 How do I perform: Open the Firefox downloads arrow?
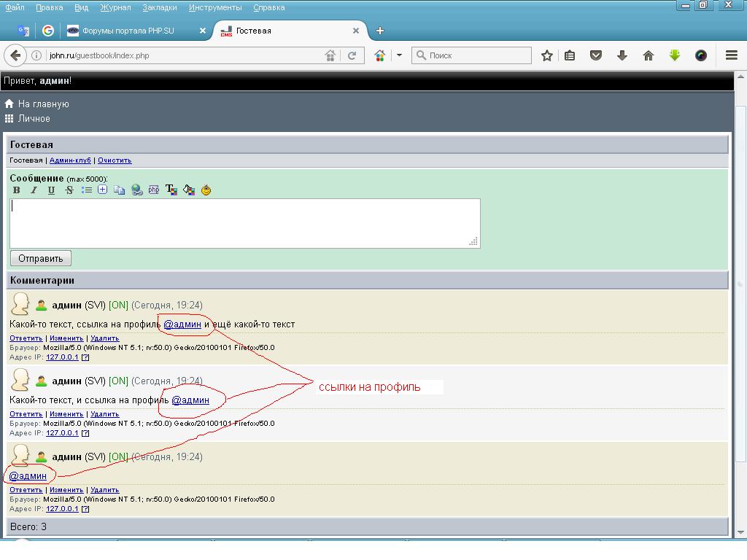point(622,55)
